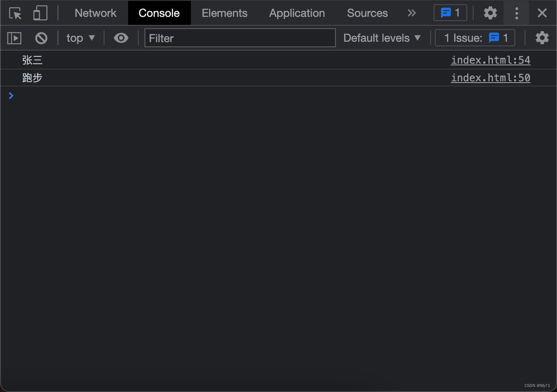Open the 1 Issue button
The height and width of the screenshot is (392, 557).
(475, 38)
